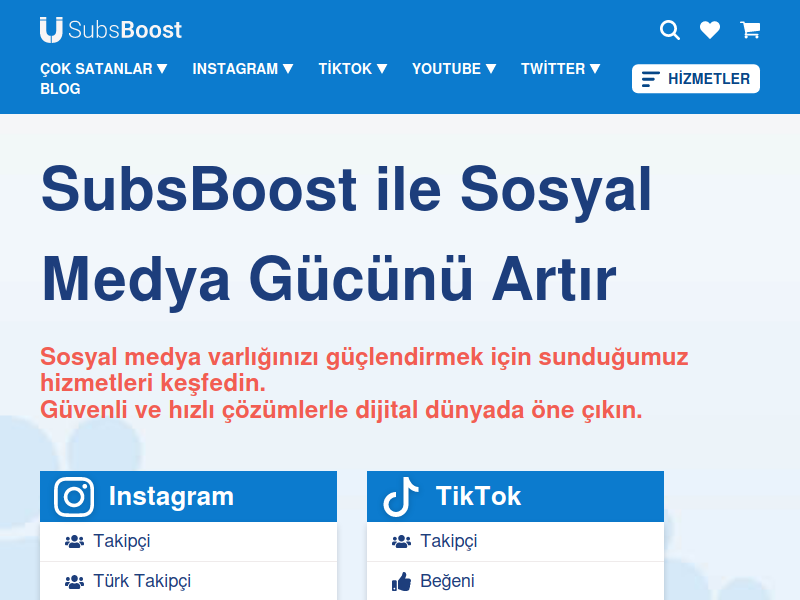
Task: Open the HİZMETLER button
Action: pyautogui.click(x=695, y=79)
